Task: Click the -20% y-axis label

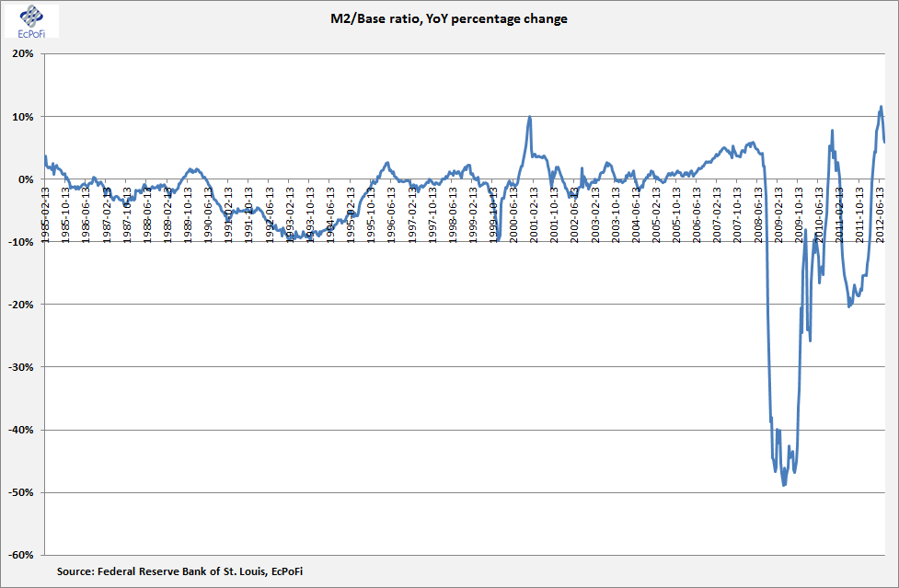Action: pos(20,305)
